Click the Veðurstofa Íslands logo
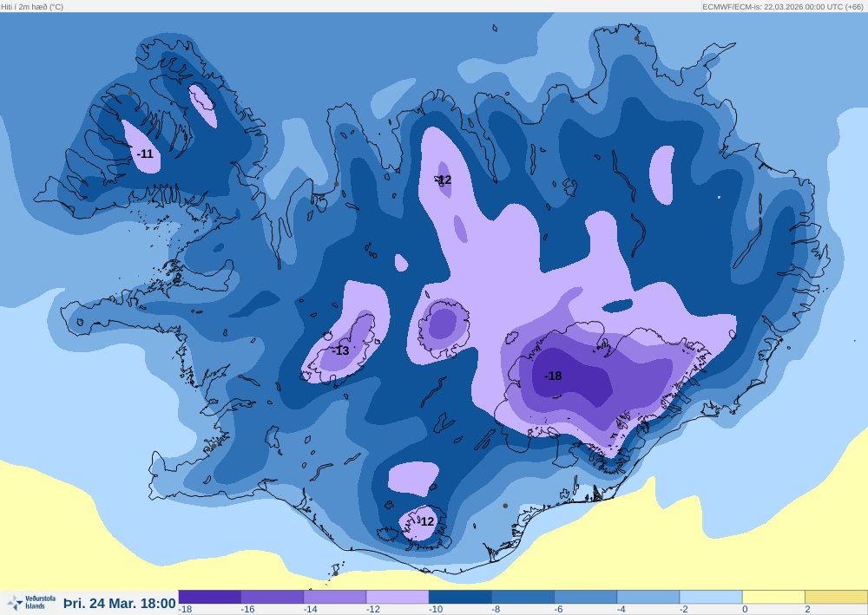Image resolution: width=868 pixels, height=615 pixels. [32, 602]
